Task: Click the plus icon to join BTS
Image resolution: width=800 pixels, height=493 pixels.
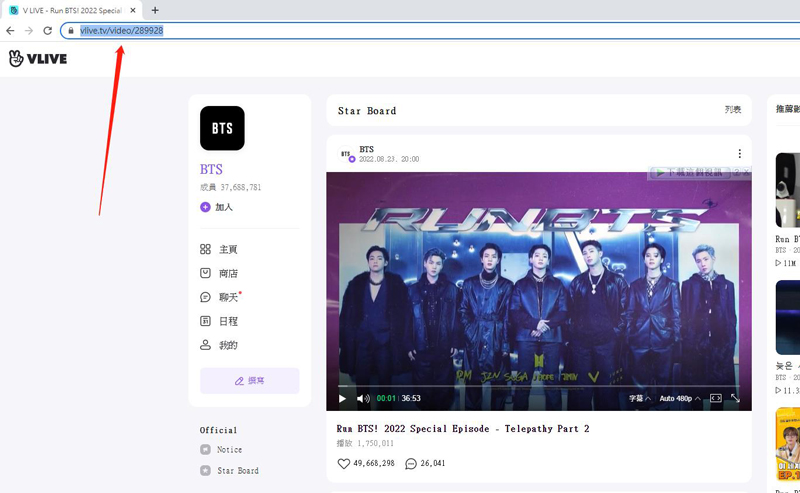Action: [205, 207]
